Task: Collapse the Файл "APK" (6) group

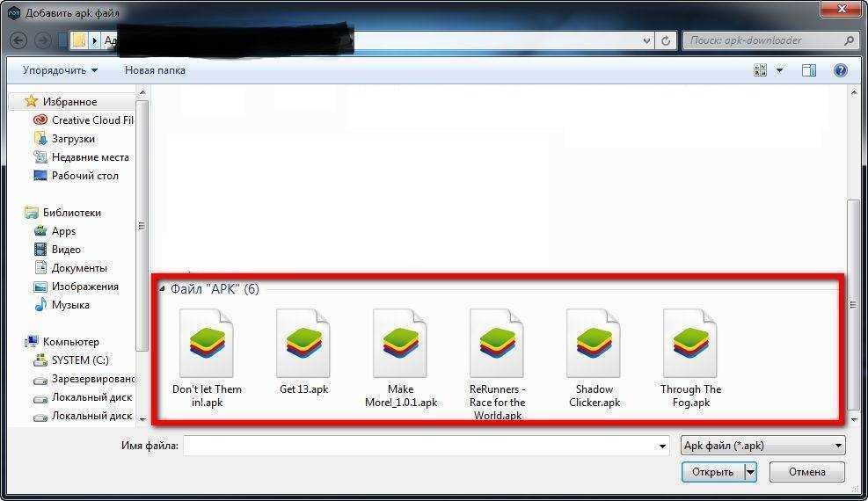Action: pos(162,288)
